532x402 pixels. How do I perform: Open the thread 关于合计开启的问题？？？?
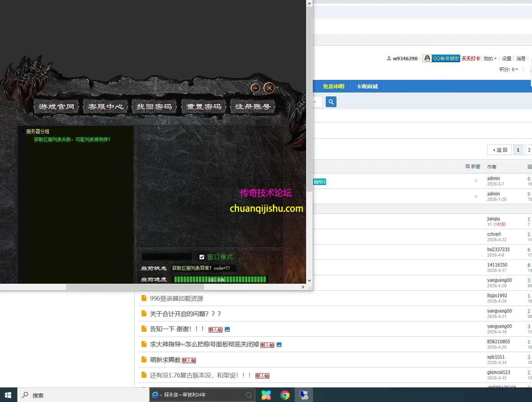186,314
